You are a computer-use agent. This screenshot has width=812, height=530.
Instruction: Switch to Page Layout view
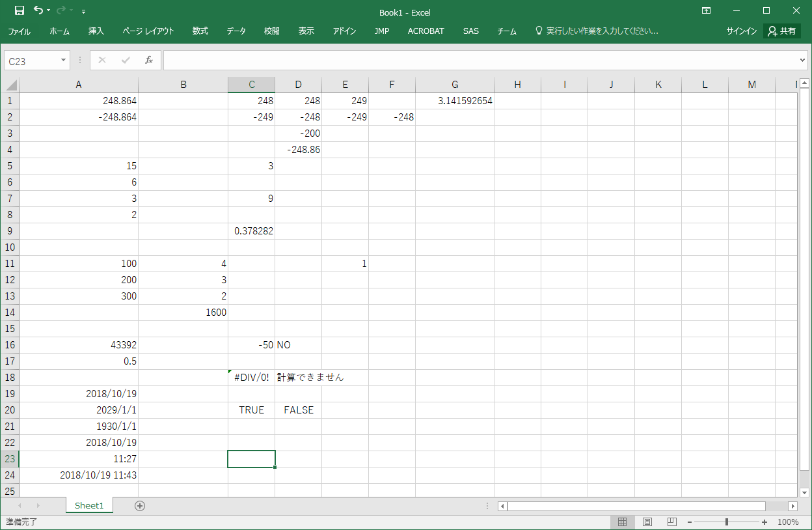(x=647, y=522)
